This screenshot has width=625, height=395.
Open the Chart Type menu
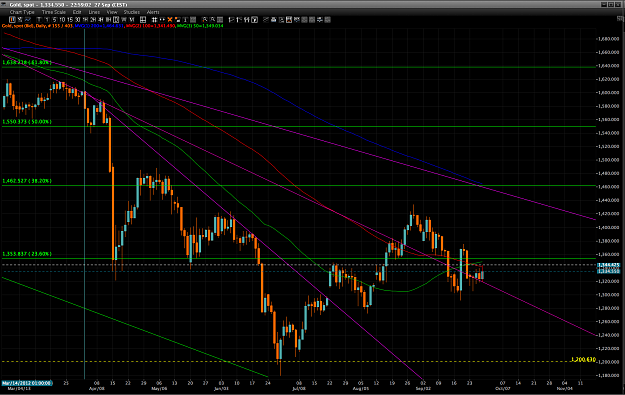[x=22, y=12]
